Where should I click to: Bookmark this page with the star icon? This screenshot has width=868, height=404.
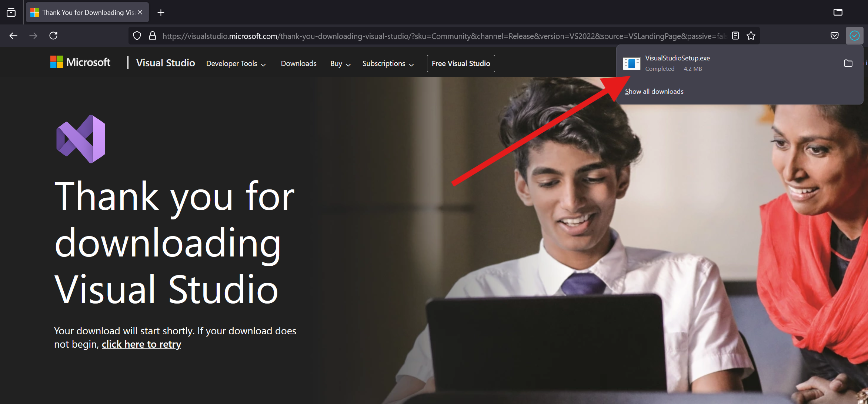(x=751, y=36)
